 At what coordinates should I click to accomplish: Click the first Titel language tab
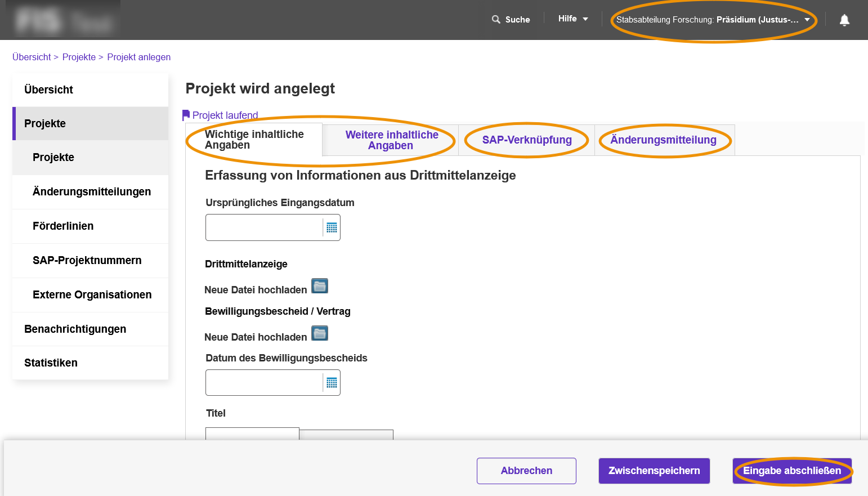pyautogui.click(x=252, y=434)
